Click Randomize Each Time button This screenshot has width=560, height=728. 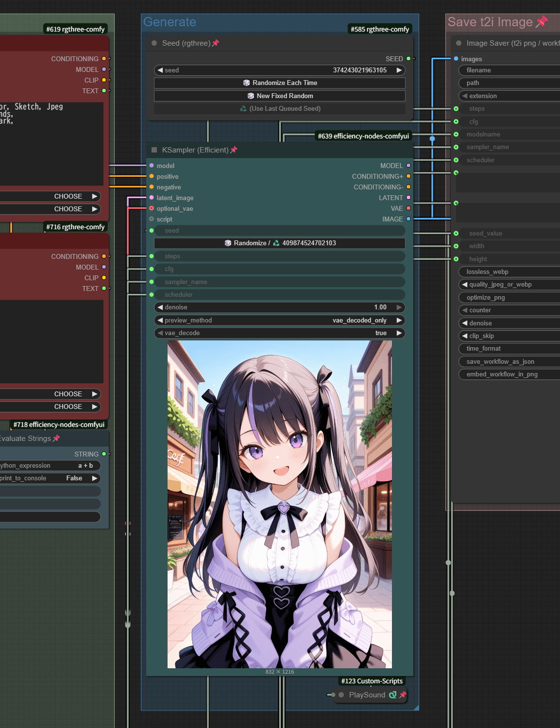[280, 83]
